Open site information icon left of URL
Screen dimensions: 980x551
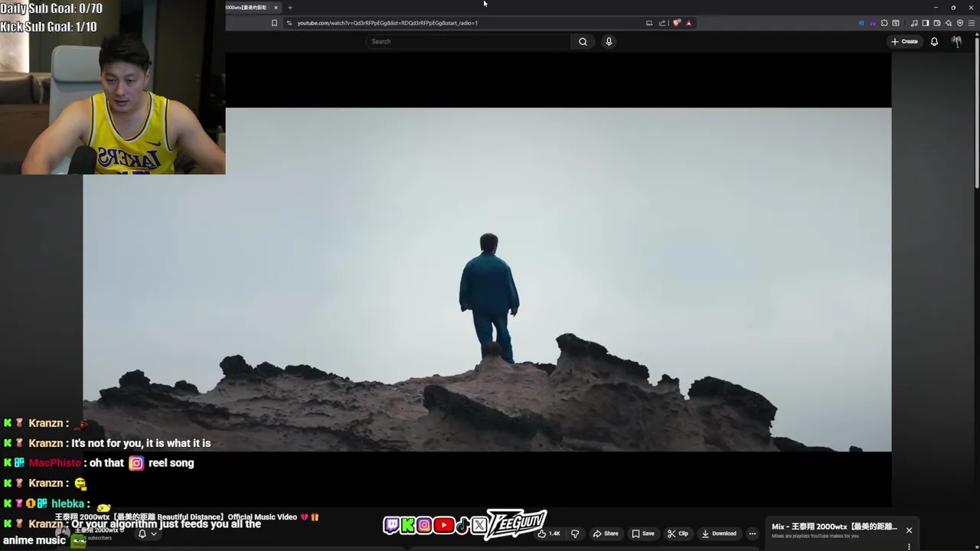tap(289, 23)
